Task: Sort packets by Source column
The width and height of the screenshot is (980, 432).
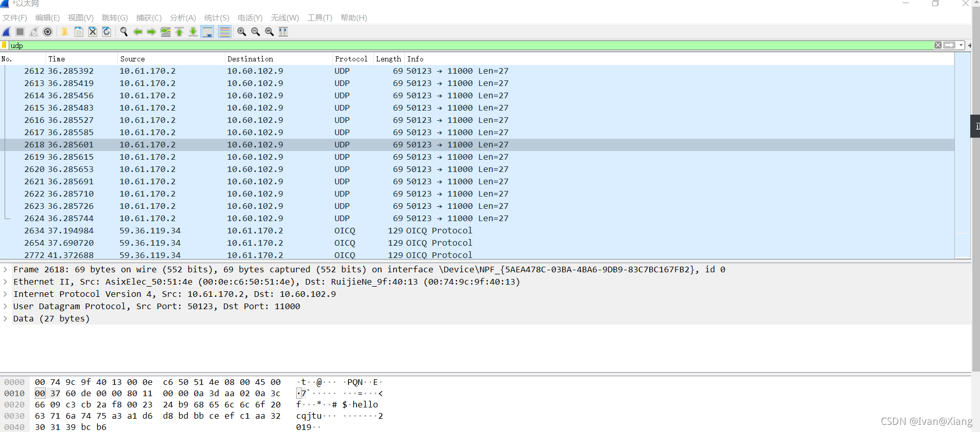Action: pyautogui.click(x=171, y=59)
